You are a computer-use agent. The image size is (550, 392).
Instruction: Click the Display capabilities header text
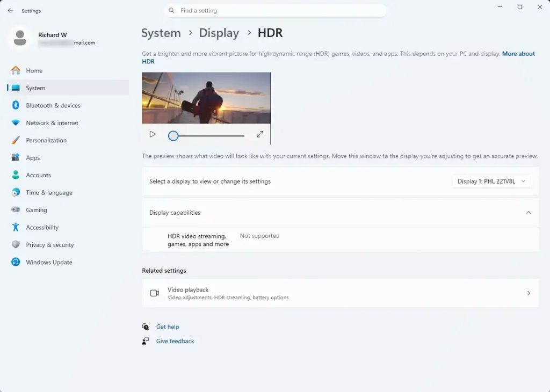tap(175, 213)
